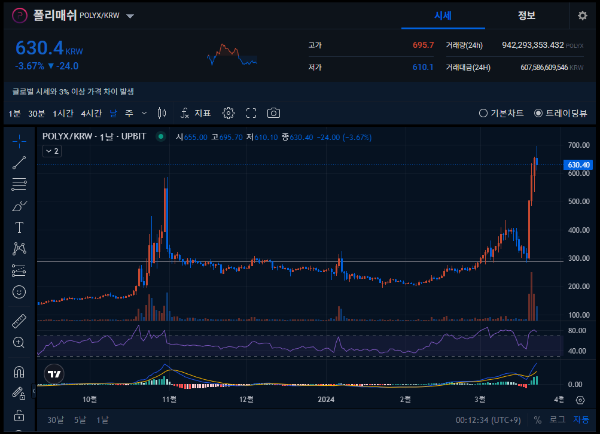Toggle 로그 logarithmic scale
This screenshot has height=434, width=600.
(x=557, y=420)
